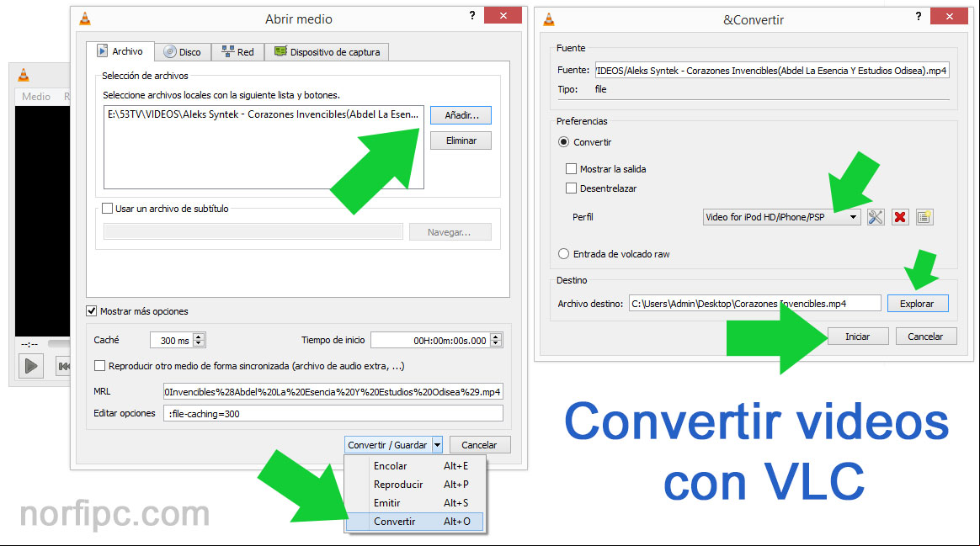
Task: Decrease 'Tiempo de inicio' with down arrow
Action: click(x=496, y=343)
